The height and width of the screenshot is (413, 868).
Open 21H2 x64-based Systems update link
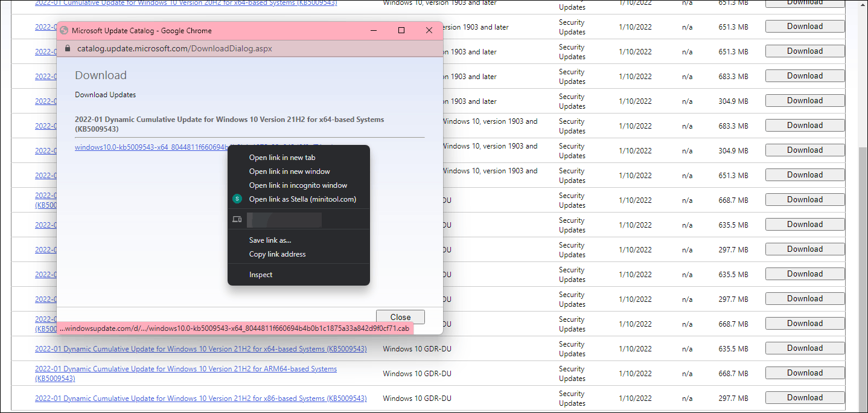(200, 349)
